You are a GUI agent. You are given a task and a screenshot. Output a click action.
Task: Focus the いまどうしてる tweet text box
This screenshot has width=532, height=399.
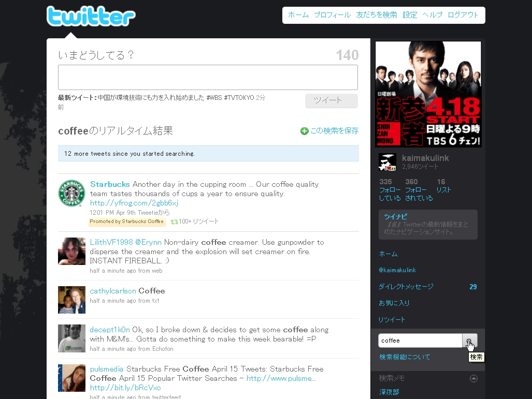pos(208,77)
